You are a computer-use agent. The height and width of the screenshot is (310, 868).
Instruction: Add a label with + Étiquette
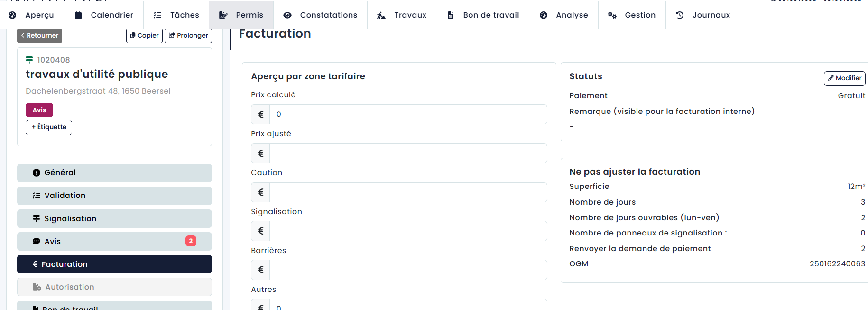49,127
